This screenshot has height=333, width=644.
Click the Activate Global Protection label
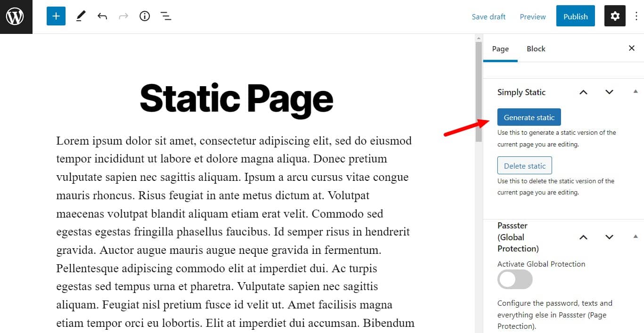541,264
